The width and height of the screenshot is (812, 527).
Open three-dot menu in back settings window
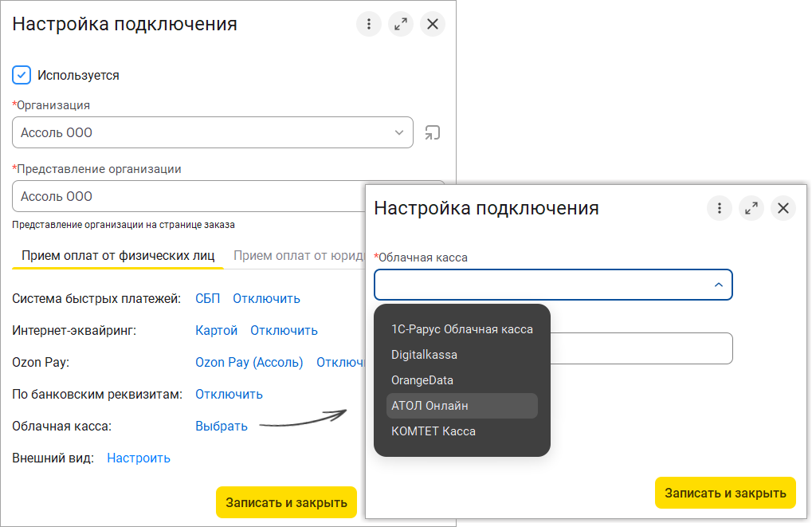(369, 24)
